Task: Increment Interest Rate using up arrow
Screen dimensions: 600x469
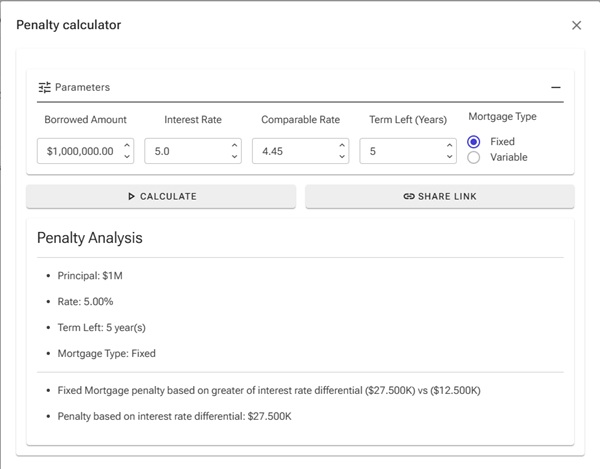Action: click(x=234, y=146)
